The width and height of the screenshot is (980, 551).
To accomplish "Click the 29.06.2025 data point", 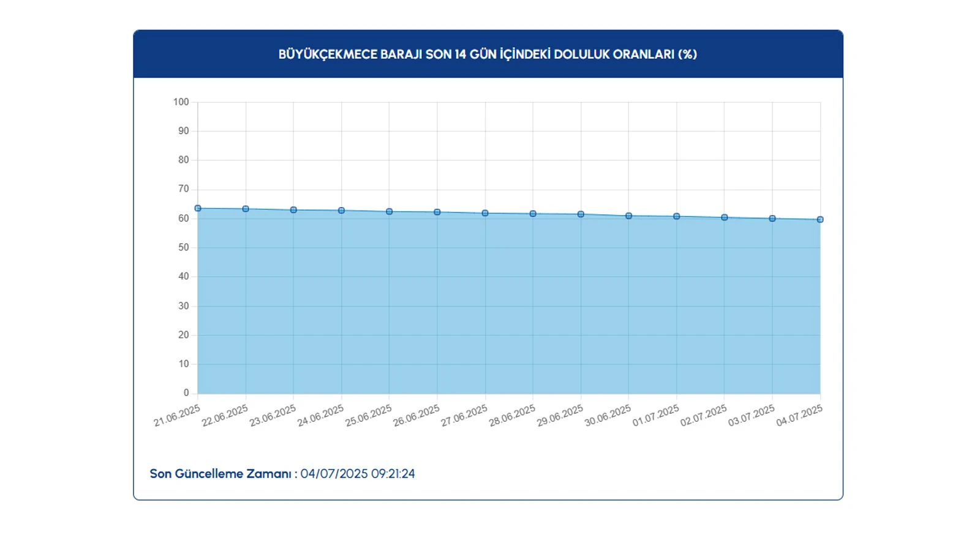I will pos(581,214).
